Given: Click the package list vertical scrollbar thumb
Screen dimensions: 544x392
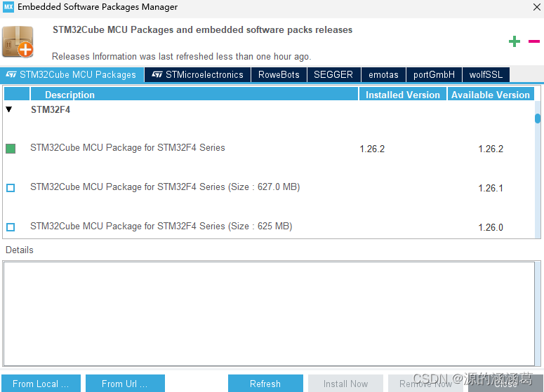Looking at the screenshot, I should (x=538, y=119).
